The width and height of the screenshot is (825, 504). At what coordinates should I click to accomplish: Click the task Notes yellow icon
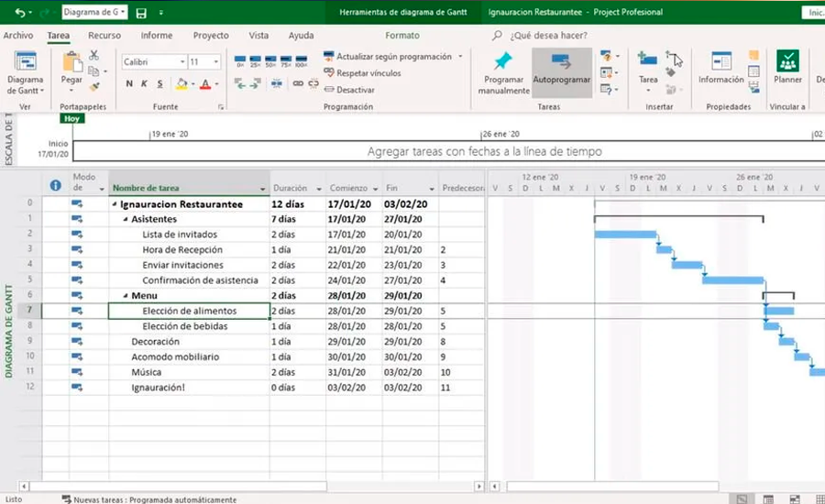[754, 55]
